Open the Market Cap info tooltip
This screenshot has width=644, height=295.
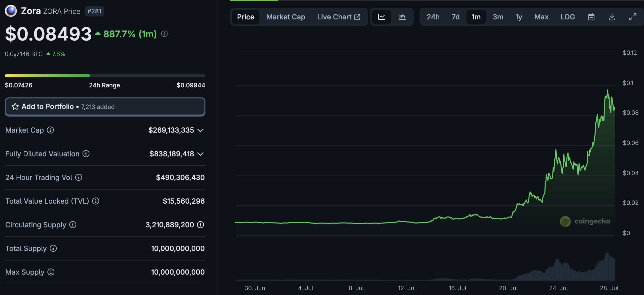coord(50,130)
